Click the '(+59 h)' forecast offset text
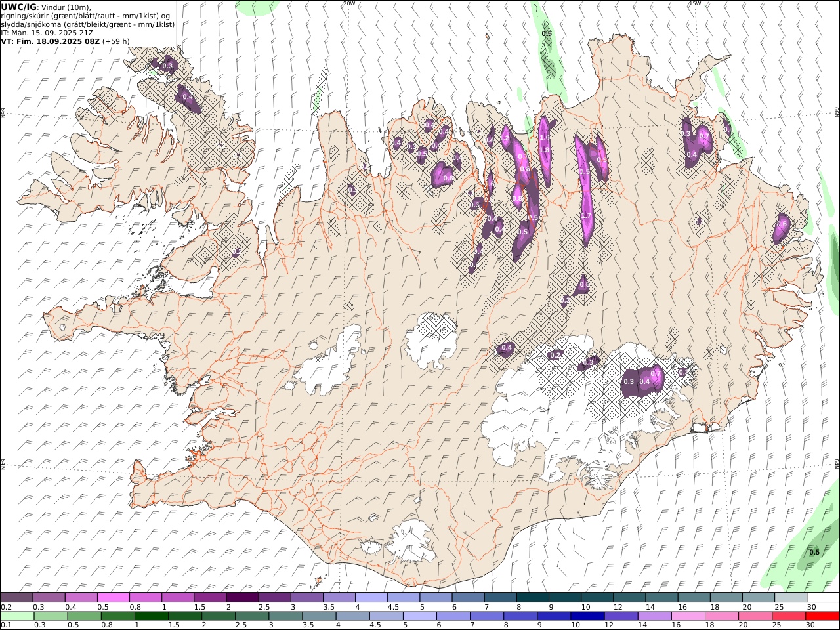 click(x=116, y=41)
